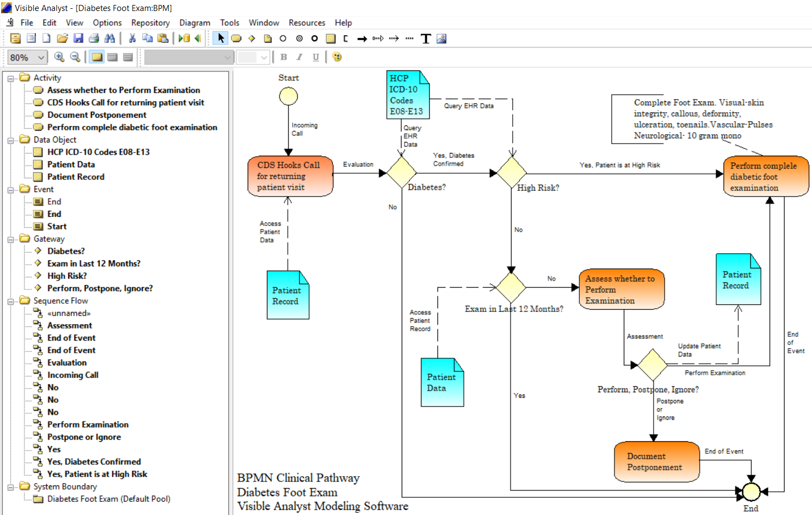Collapse the Gateway tree folder
Viewport: 812px width, 515px height.
pos(10,239)
